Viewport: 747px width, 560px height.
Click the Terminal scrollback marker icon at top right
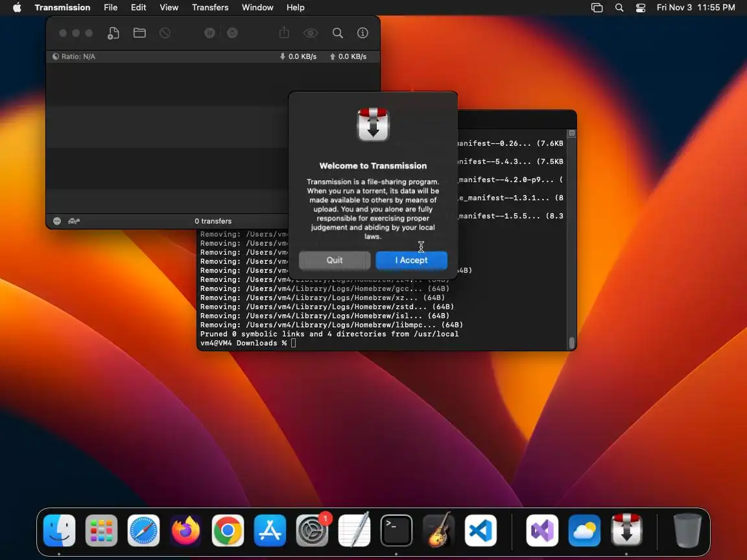572,134
